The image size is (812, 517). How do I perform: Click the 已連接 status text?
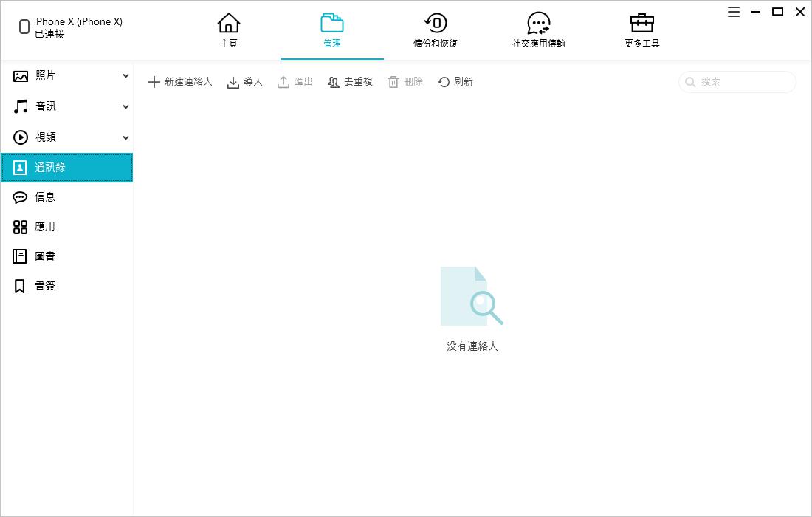[49, 34]
